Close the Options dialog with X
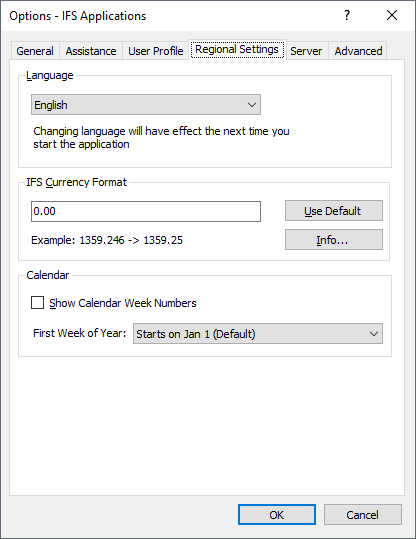 coord(392,15)
